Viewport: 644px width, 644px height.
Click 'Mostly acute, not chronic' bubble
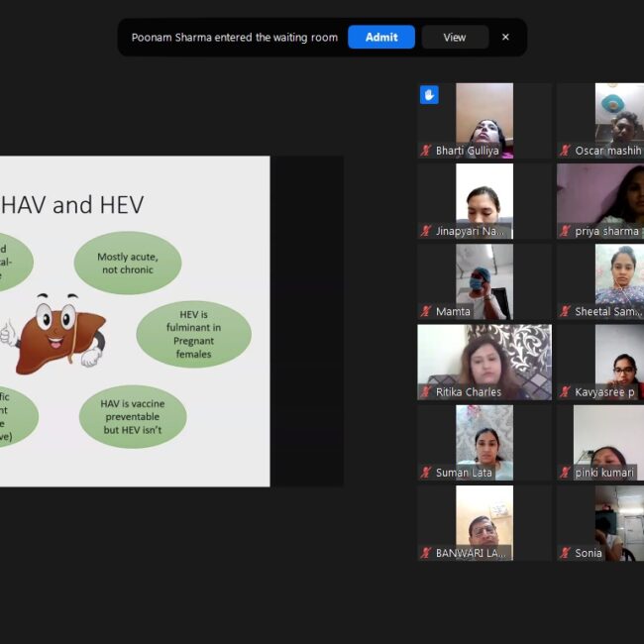(127, 263)
